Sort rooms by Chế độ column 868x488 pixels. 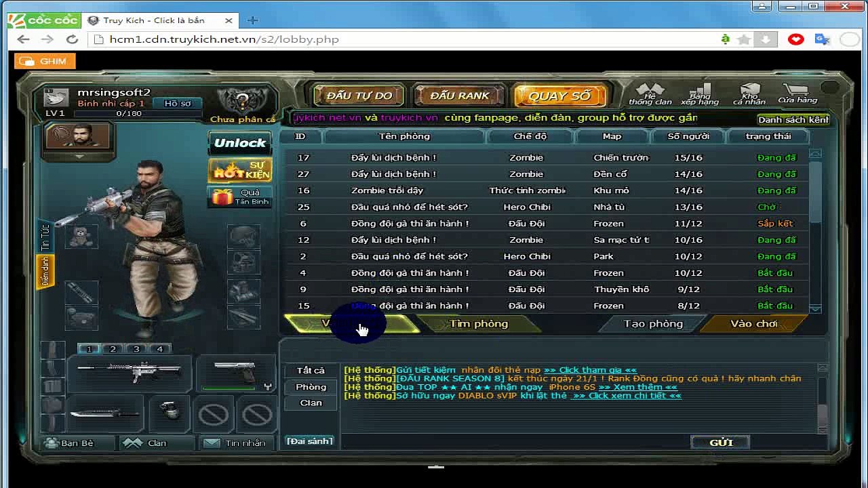(x=530, y=136)
